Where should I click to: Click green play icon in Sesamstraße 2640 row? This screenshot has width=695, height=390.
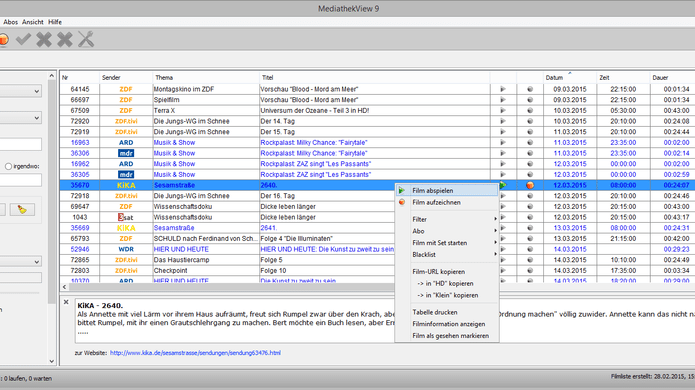tap(503, 185)
